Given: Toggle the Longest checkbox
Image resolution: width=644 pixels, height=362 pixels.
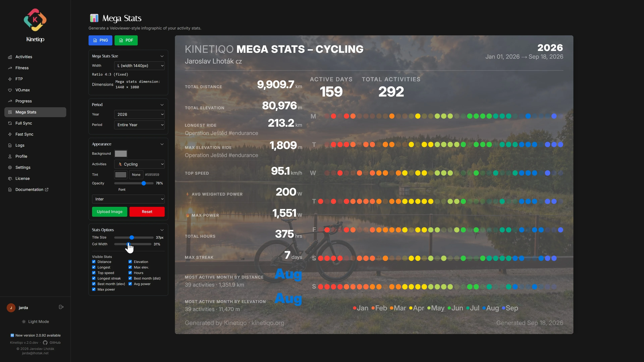Looking at the screenshot, I should [94, 267].
